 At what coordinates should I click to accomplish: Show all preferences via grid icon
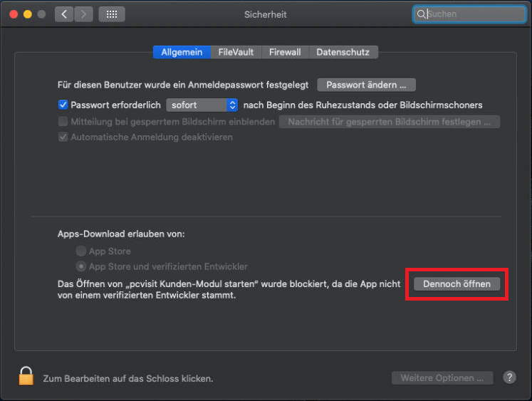click(x=111, y=14)
